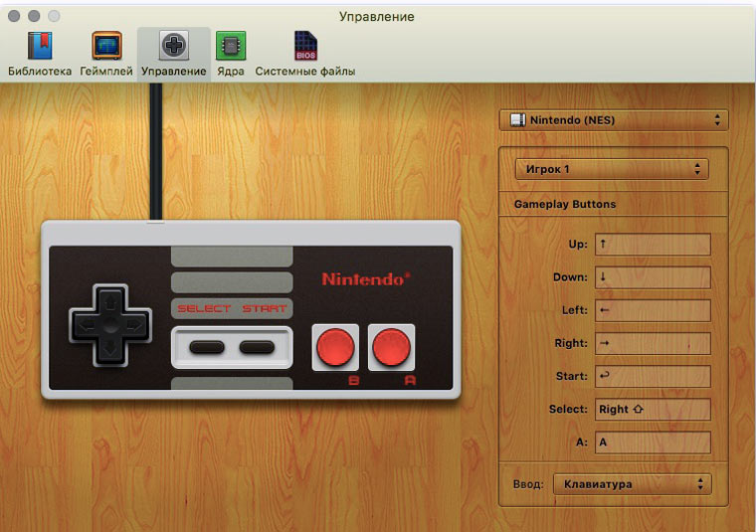Open the Системные файлы BIOS tab
Screen dimensions: 756x532
click(x=305, y=54)
